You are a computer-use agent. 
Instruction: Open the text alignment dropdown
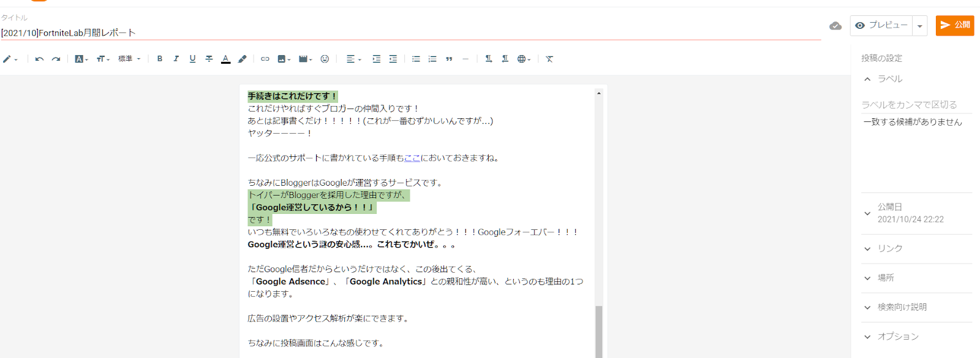coord(353,59)
